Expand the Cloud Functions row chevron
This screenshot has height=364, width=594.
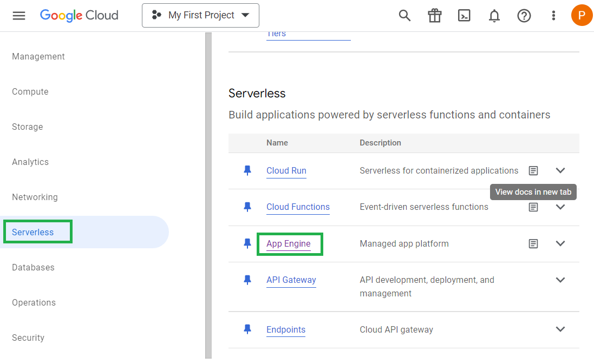[560, 207]
